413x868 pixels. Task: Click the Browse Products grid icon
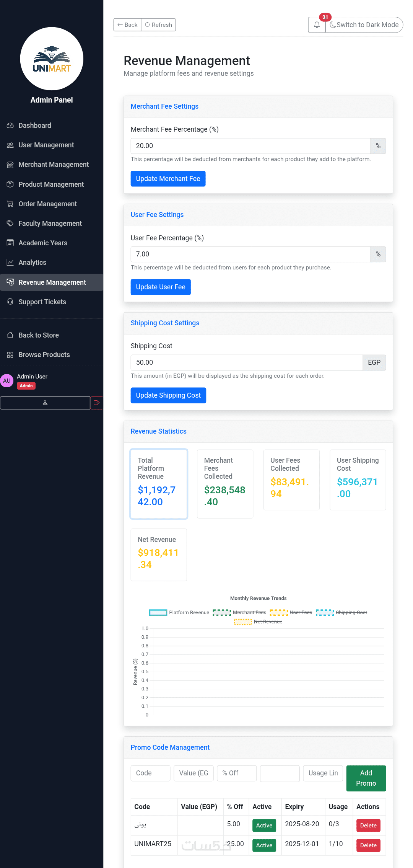click(10, 355)
